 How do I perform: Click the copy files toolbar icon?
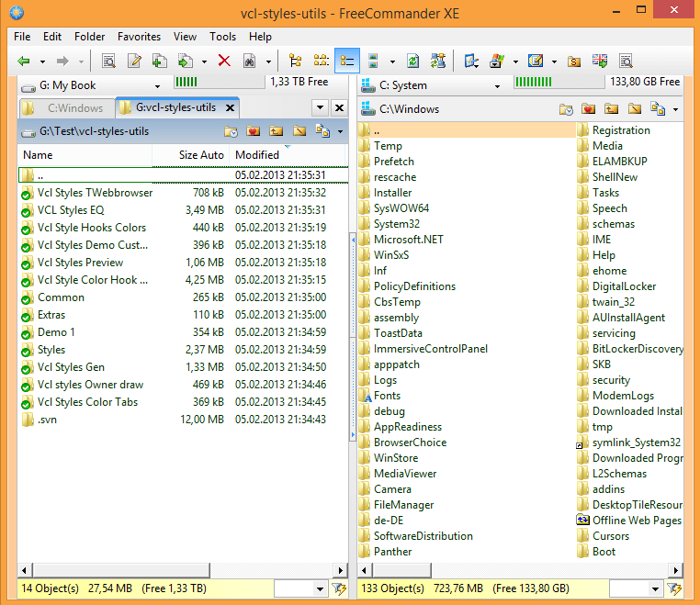click(x=159, y=62)
